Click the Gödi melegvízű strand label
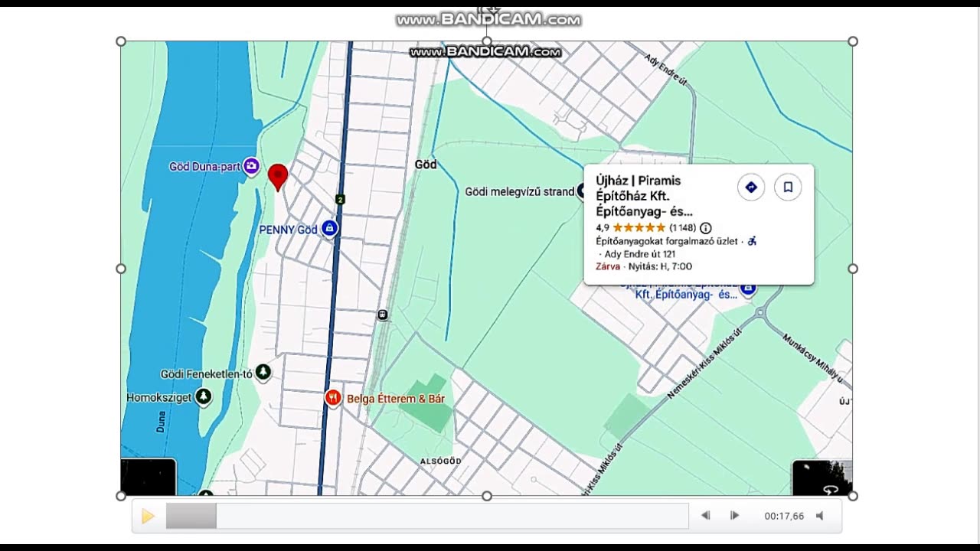 519,191
